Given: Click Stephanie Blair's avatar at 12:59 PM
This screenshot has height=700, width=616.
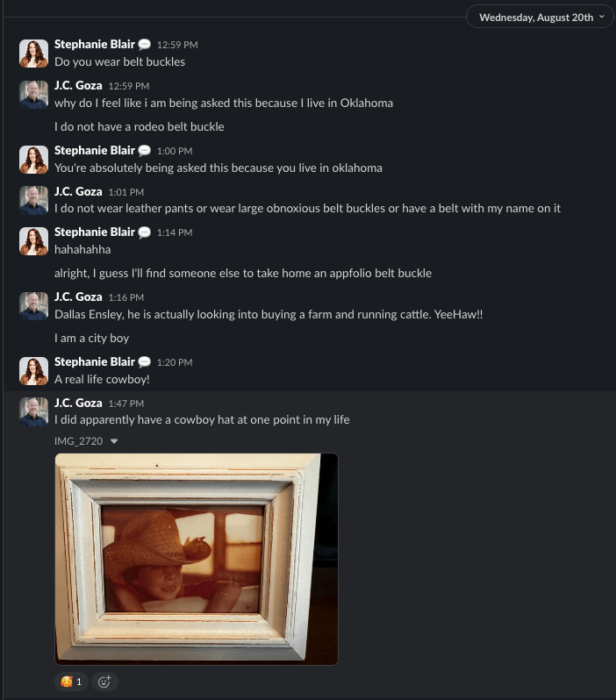Looking at the screenshot, I should coord(33,54).
